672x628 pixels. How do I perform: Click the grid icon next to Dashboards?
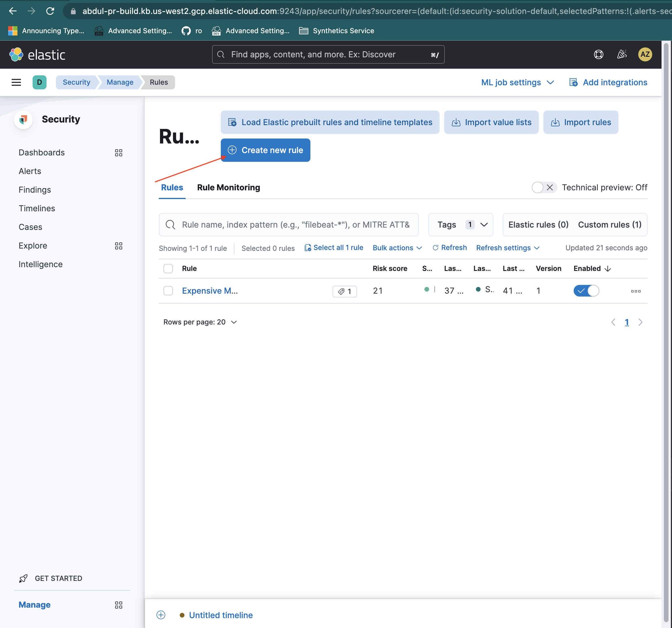click(118, 153)
